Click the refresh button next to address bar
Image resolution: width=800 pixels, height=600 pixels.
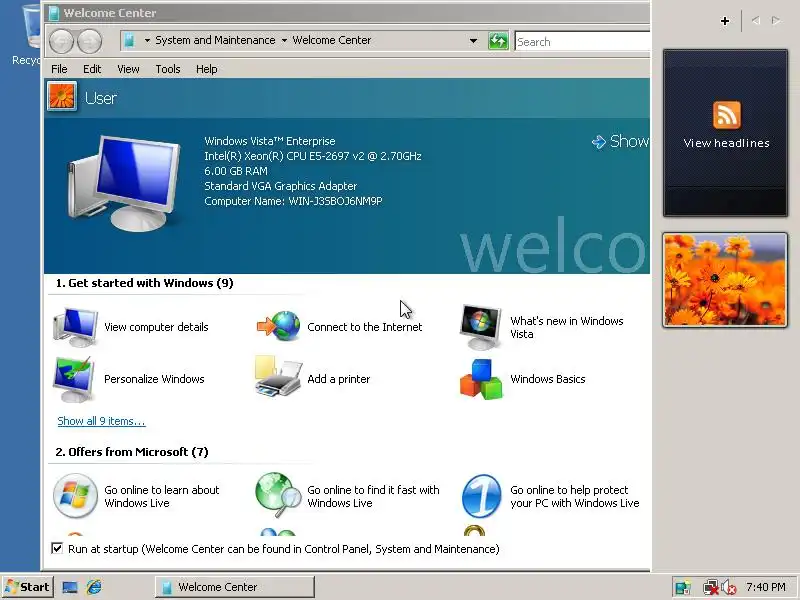[x=498, y=41]
